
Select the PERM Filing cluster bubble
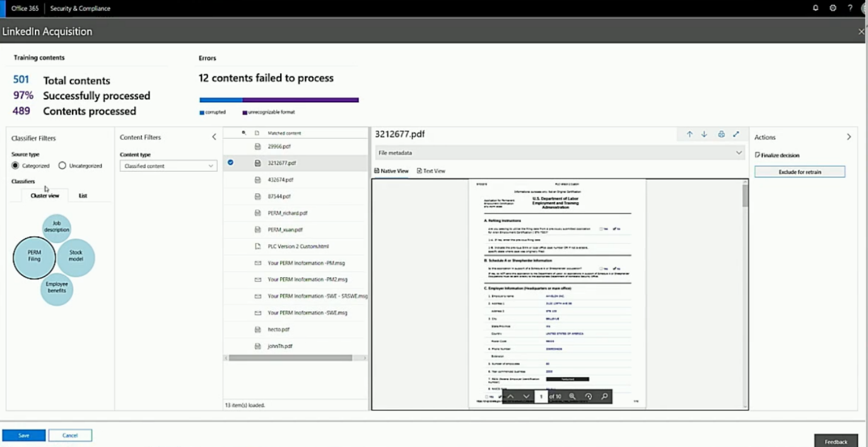coord(34,257)
